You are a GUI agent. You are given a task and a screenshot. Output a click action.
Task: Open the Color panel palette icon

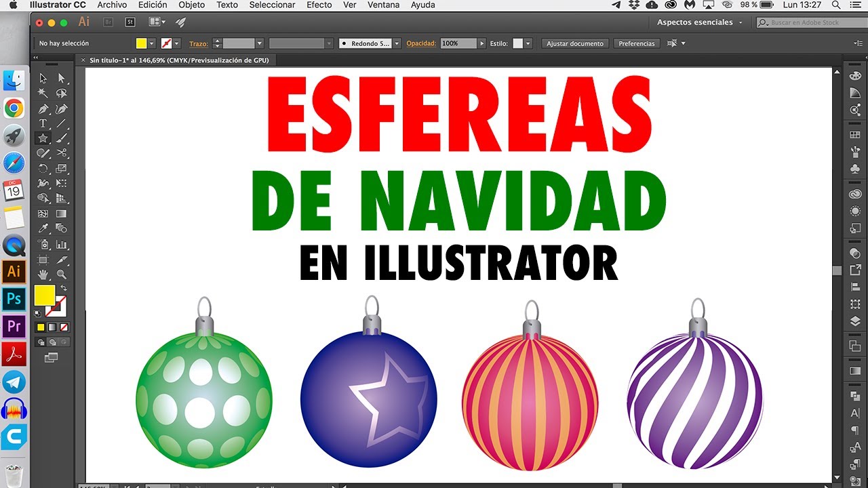(x=855, y=75)
